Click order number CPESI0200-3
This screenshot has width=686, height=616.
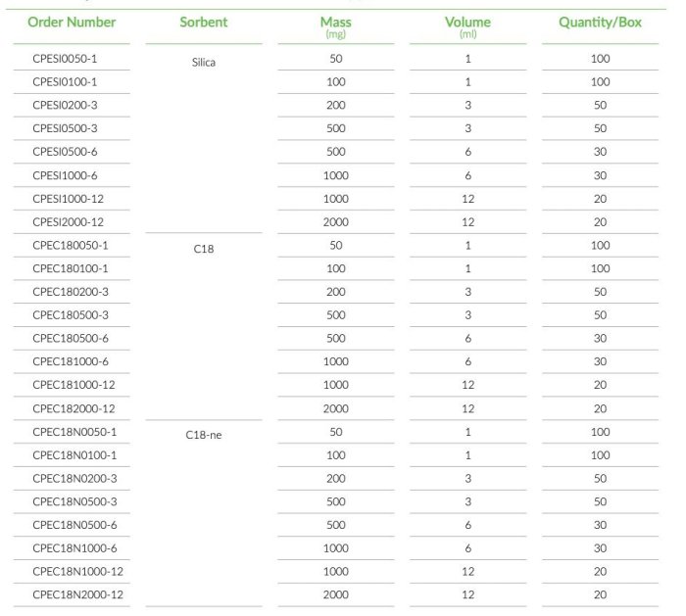click(x=65, y=105)
